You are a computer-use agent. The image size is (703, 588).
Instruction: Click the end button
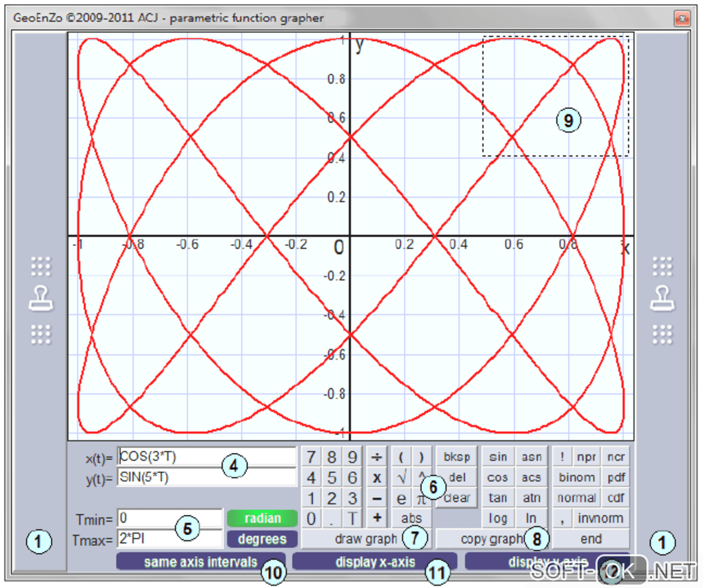(591, 538)
